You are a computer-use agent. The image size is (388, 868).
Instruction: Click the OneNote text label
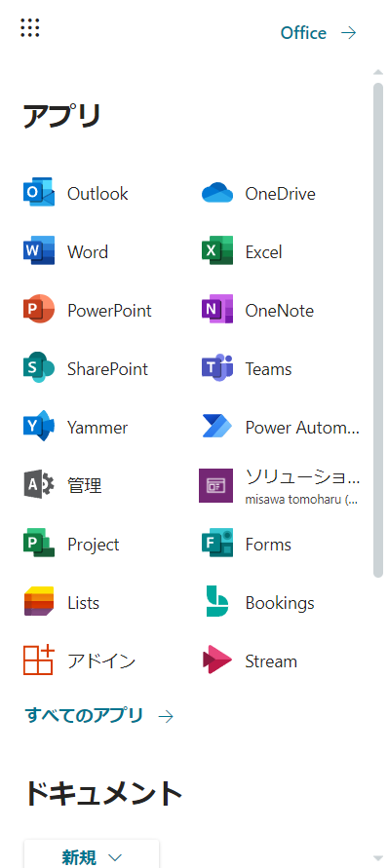280,311
